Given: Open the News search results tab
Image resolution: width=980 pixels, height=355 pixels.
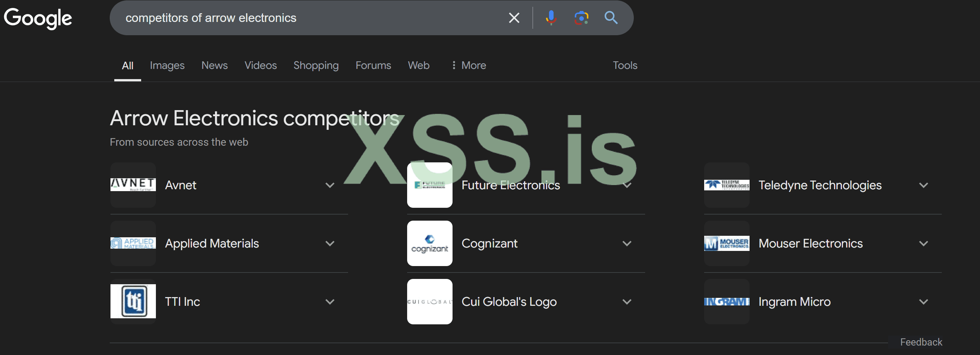Looking at the screenshot, I should [x=214, y=65].
